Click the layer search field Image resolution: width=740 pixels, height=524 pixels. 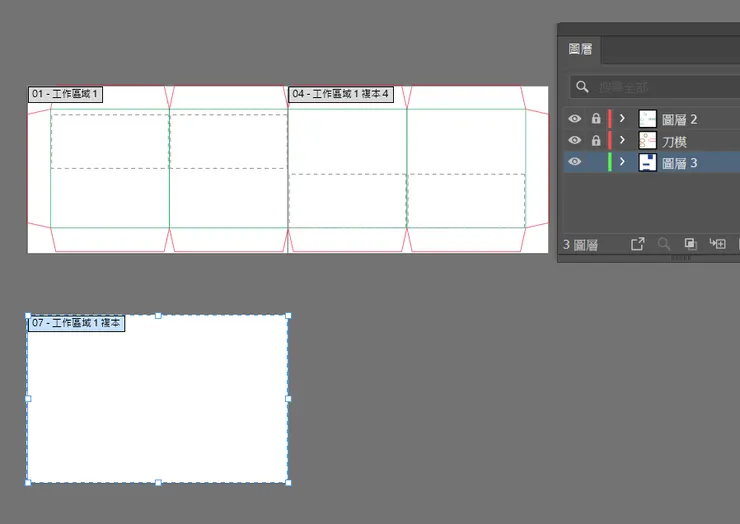point(655,87)
